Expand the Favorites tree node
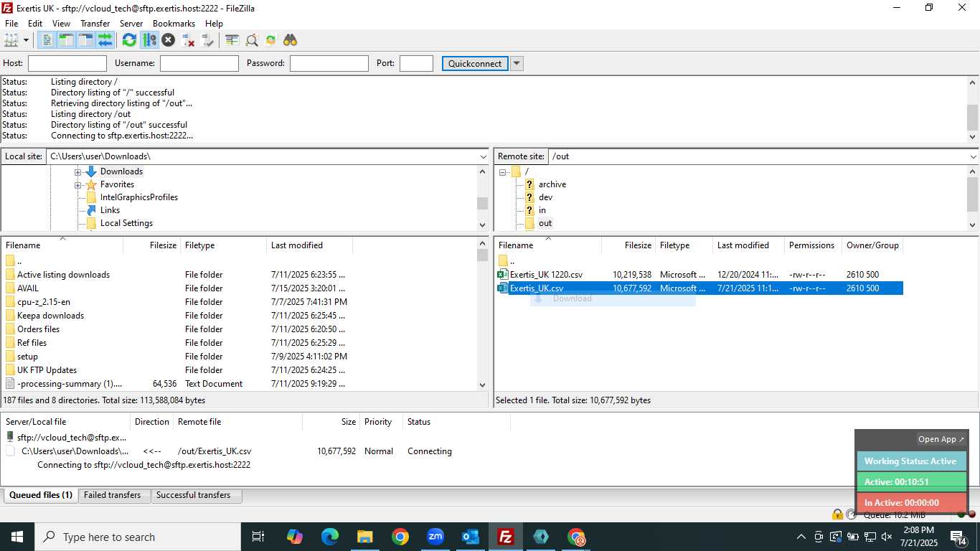Viewport: 980px width, 551px height. click(77, 185)
